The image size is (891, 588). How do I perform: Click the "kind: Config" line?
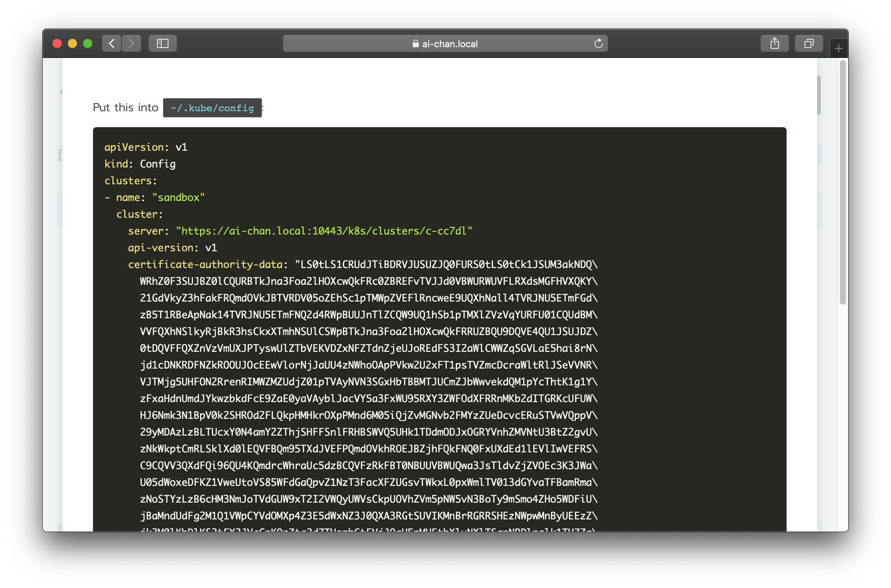140,164
